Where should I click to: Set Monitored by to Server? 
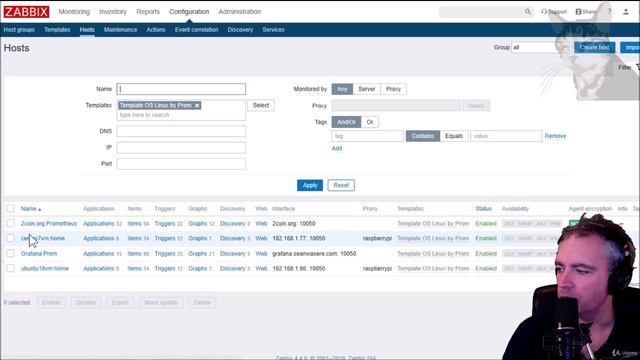367,89
